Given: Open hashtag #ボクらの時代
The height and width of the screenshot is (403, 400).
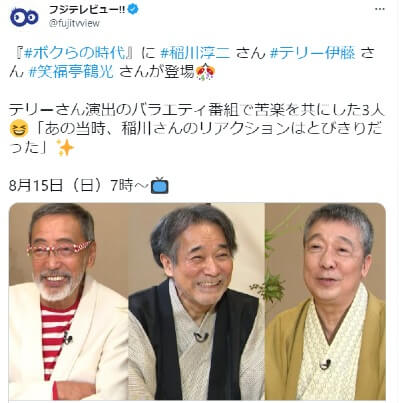Looking at the screenshot, I should point(76,53).
